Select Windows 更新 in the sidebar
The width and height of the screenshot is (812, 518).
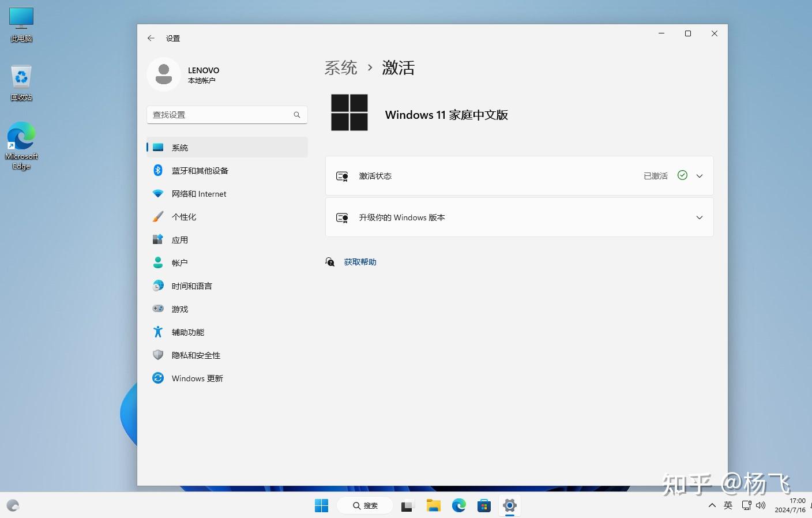coord(197,378)
